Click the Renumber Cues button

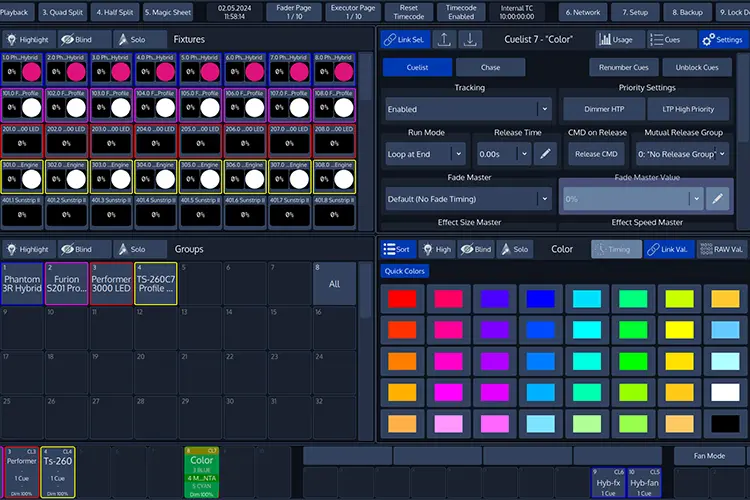tap(623, 67)
